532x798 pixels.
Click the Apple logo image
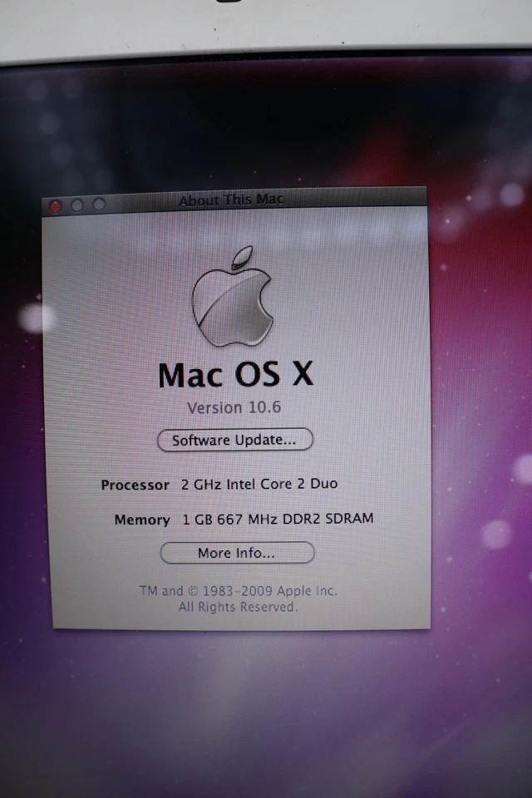pyautogui.click(x=233, y=297)
